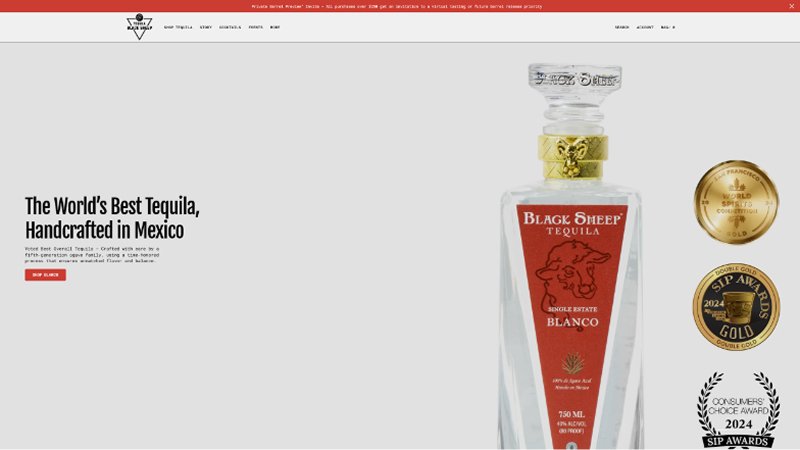The height and width of the screenshot is (450, 800).
Task: Go to the Account page
Action: [x=645, y=27]
